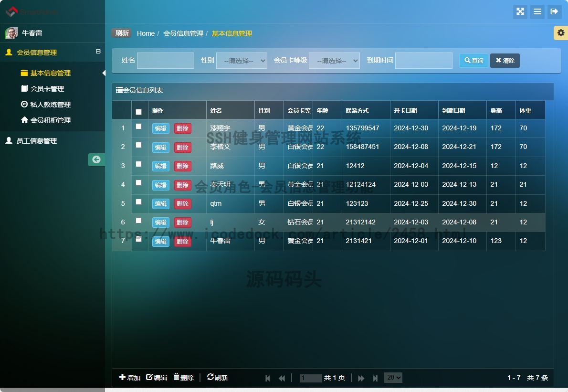568x392 pixels.
Task: Open the settings gear panel
Action: point(561,33)
